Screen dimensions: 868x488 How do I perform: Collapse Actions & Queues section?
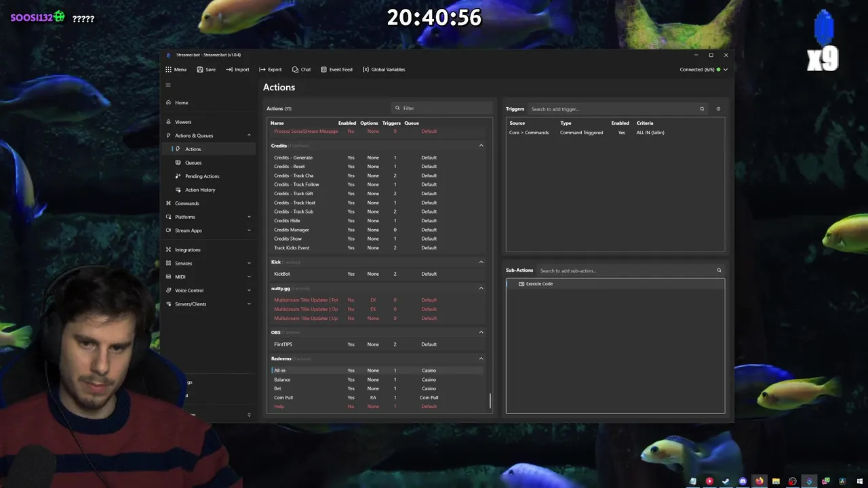[249, 136]
